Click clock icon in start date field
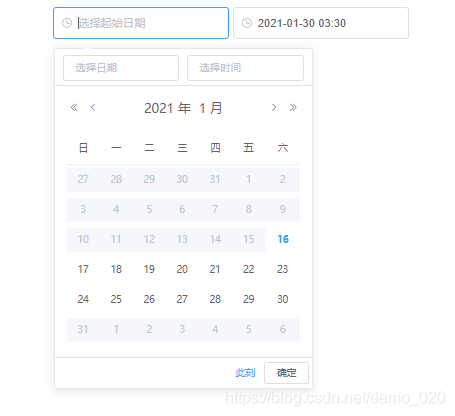Image resolution: width=455 pixels, height=416 pixels. [x=67, y=23]
